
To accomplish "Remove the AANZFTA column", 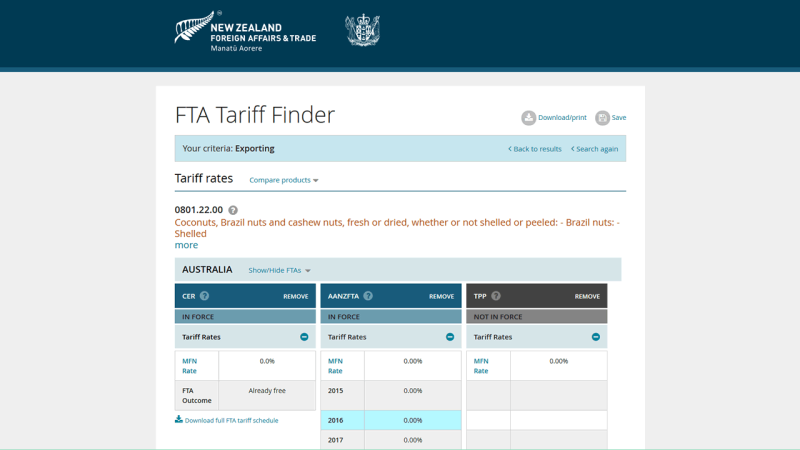I will (441, 296).
